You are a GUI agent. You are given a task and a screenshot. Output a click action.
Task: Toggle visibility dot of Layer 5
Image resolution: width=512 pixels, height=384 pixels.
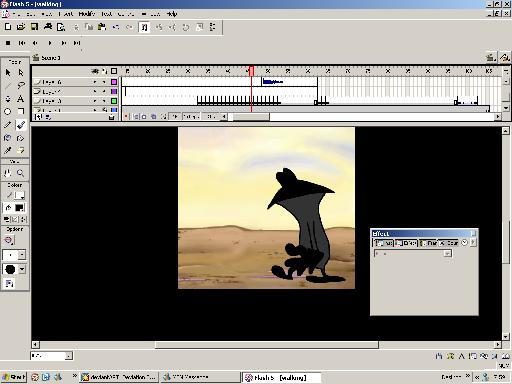point(95,101)
